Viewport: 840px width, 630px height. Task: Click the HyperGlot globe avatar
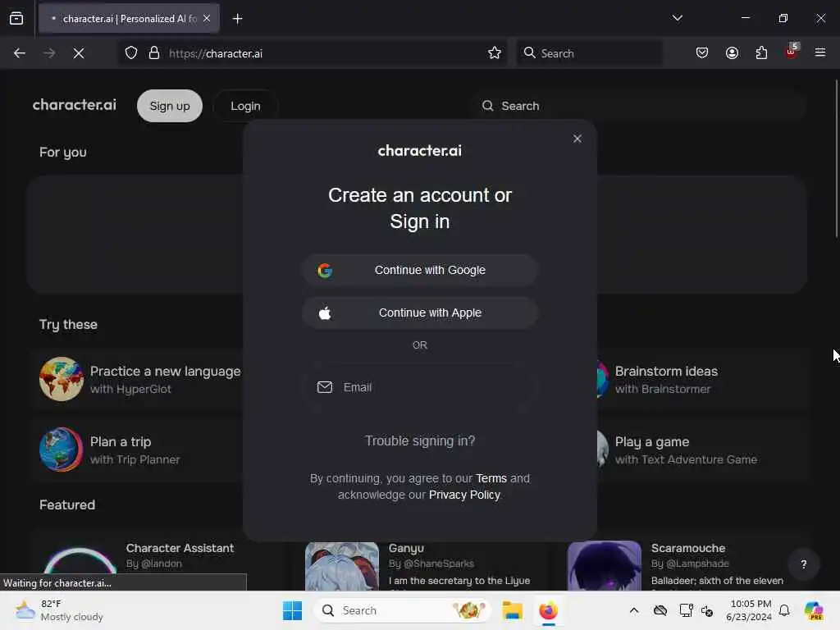click(61, 379)
